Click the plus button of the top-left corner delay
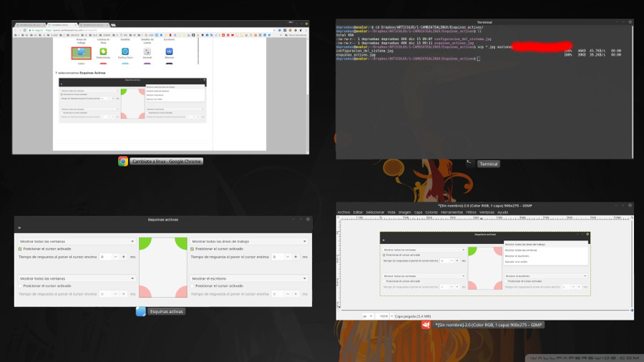Screen dimensions: 644x362 pyautogui.click(x=124, y=257)
